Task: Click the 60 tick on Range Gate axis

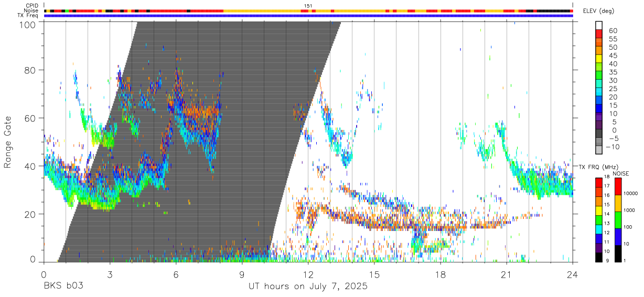Action: click(30, 118)
